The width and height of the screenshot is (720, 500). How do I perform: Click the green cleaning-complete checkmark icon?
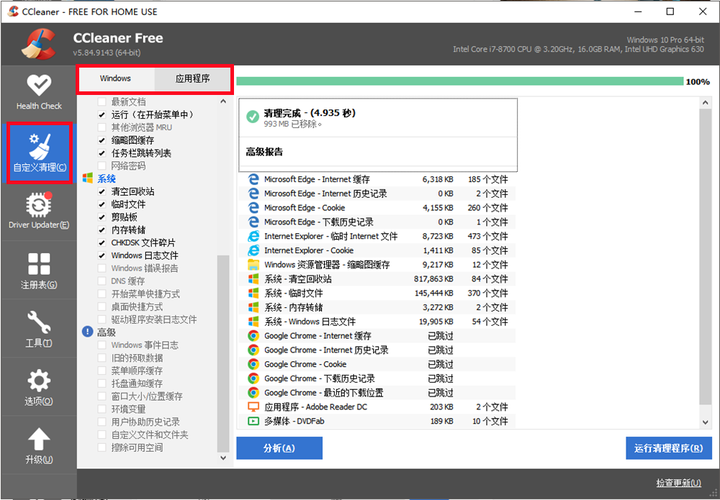click(253, 117)
